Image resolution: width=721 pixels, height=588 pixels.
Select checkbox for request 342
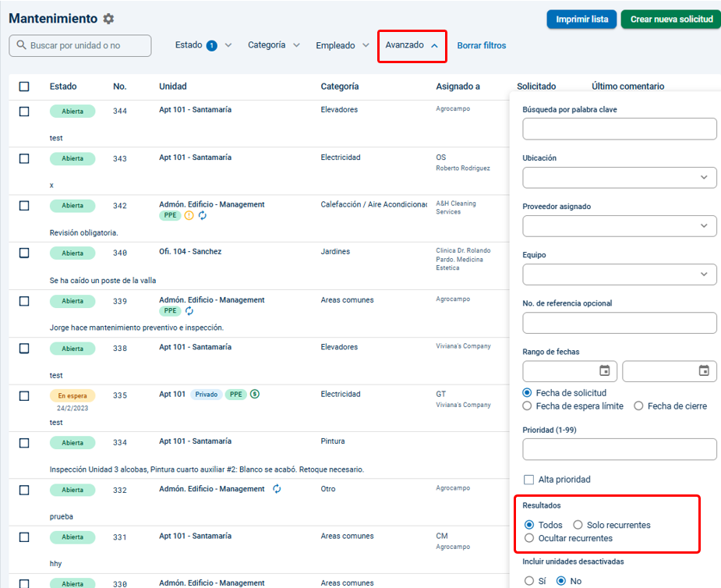point(24,206)
